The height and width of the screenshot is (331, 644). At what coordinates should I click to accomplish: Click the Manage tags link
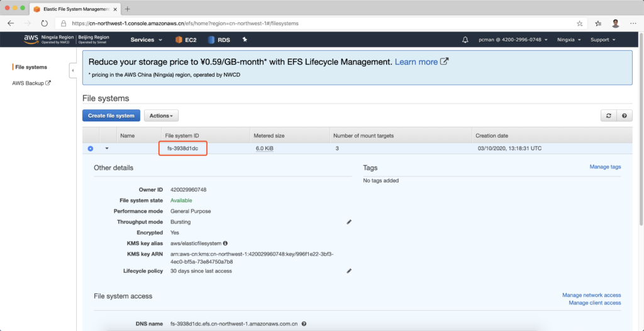(604, 167)
